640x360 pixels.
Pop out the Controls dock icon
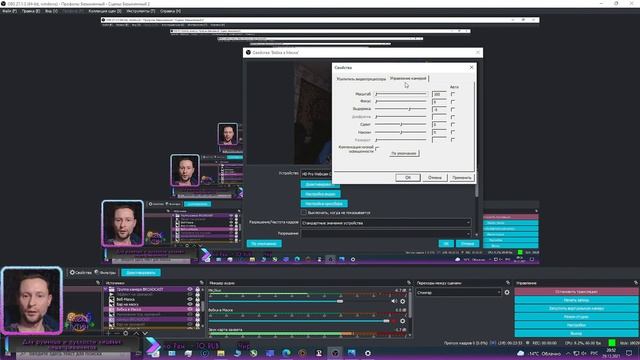click(636, 283)
